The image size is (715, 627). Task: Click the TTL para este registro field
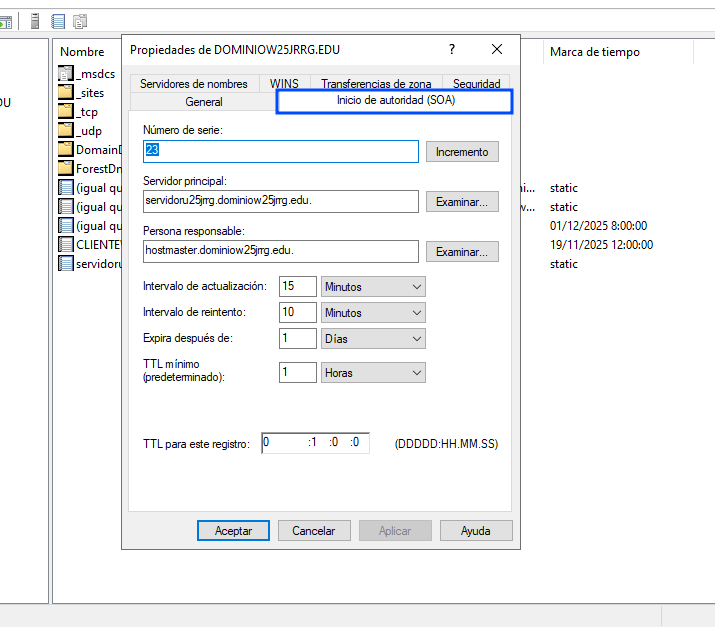pyautogui.click(x=315, y=443)
